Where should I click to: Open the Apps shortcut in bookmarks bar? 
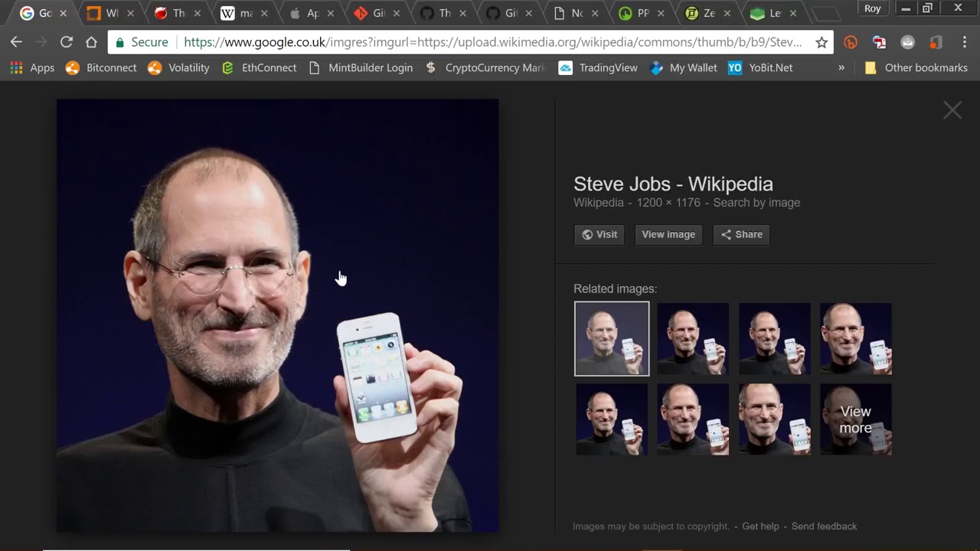point(32,67)
